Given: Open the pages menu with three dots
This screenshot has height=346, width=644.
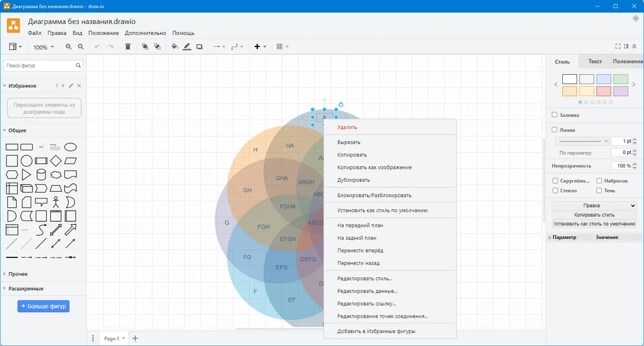Looking at the screenshot, I should click(x=93, y=338).
